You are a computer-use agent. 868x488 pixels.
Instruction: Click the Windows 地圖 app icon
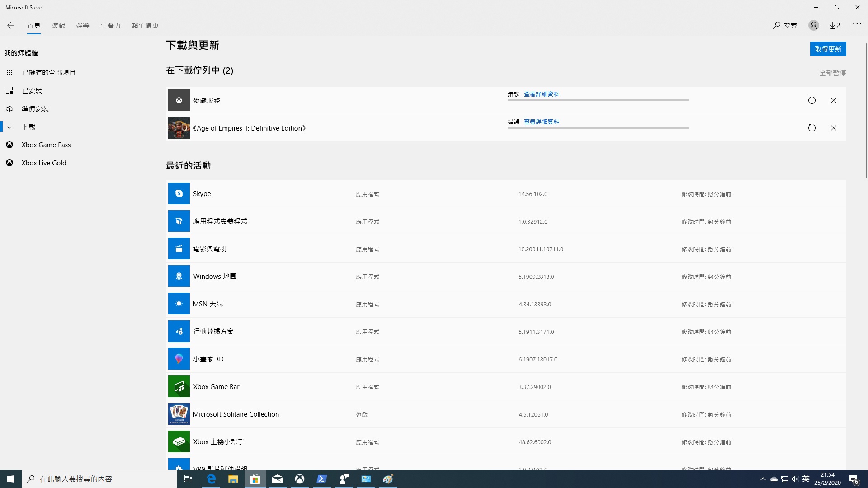pyautogui.click(x=179, y=276)
